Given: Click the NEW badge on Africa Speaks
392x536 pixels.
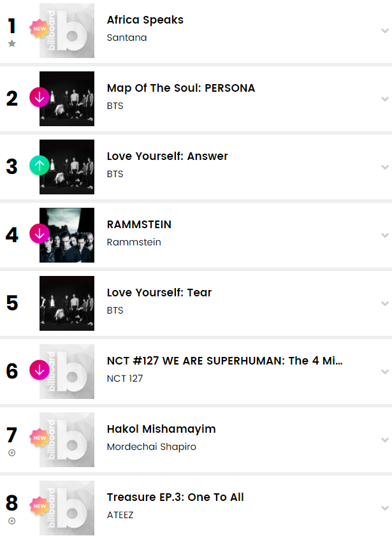Looking at the screenshot, I should click(x=40, y=29).
